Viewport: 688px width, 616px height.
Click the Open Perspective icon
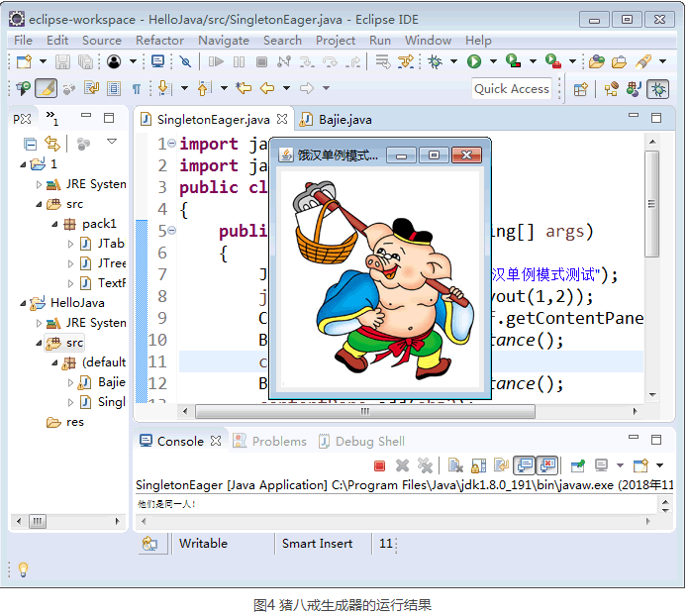[580, 89]
